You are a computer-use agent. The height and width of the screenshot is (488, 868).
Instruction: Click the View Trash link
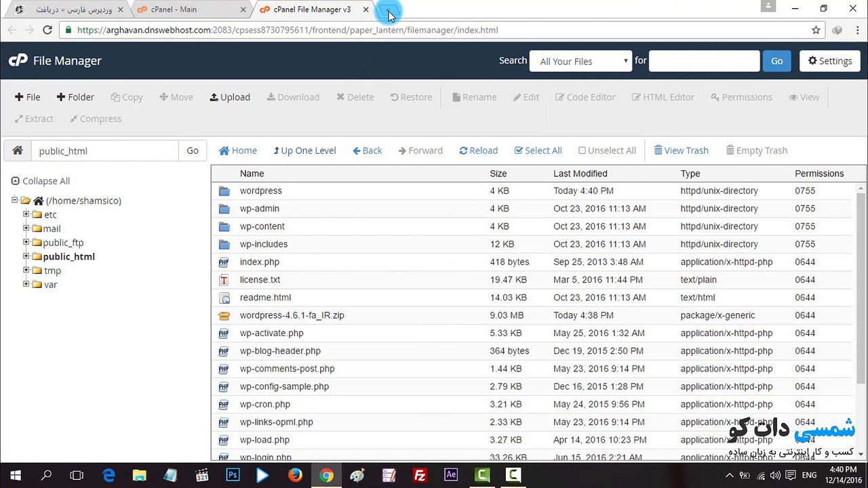pyautogui.click(x=681, y=150)
